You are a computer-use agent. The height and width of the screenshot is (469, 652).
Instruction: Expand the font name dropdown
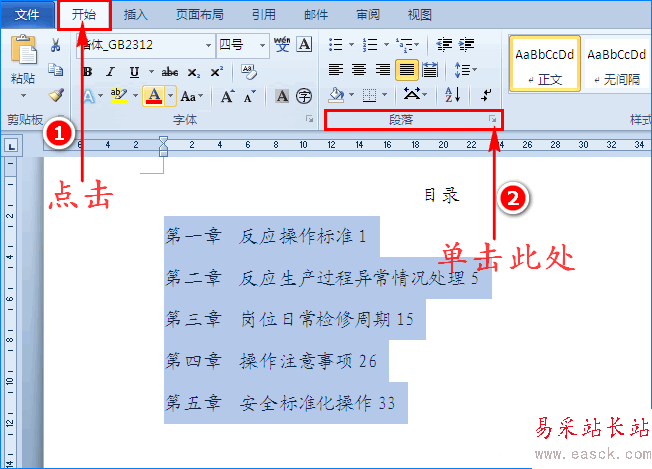pyautogui.click(x=208, y=45)
